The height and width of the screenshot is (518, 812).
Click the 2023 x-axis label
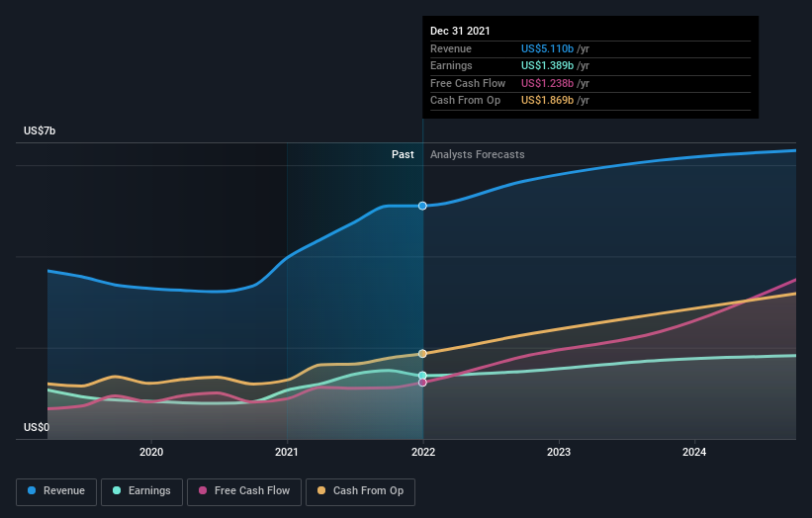pos(559,453)
